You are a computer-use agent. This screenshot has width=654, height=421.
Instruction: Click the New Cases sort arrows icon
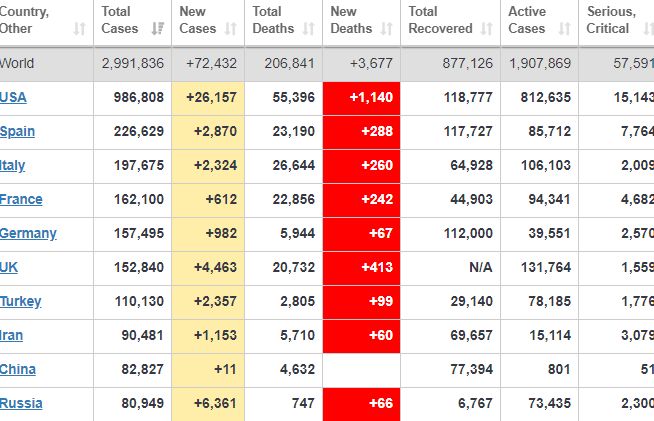click(x=231, y=29)
